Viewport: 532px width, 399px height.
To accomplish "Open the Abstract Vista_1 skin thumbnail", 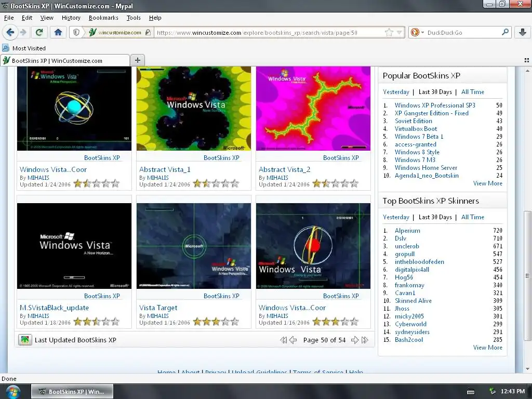I will tap(194, 109).
